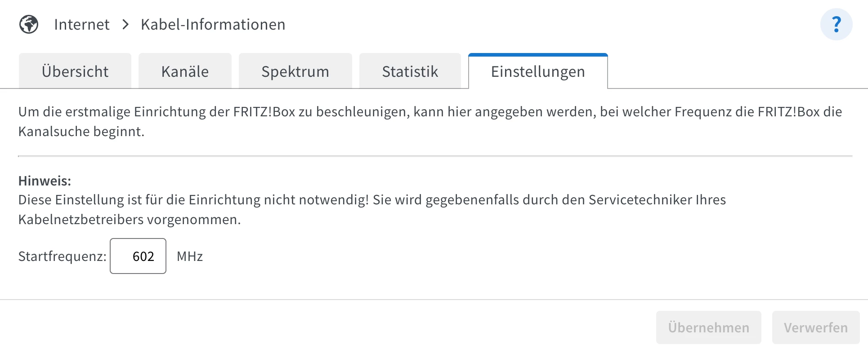Click the Startfrequenz label
Viewport: 868px width, 362px height.
(62, 256)
